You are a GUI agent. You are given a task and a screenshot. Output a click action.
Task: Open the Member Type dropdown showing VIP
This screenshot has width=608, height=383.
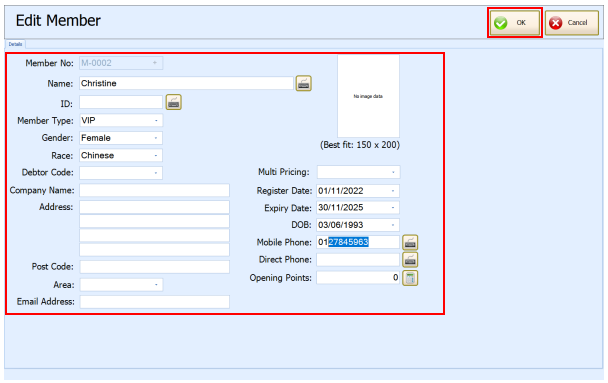click(156, 121)
